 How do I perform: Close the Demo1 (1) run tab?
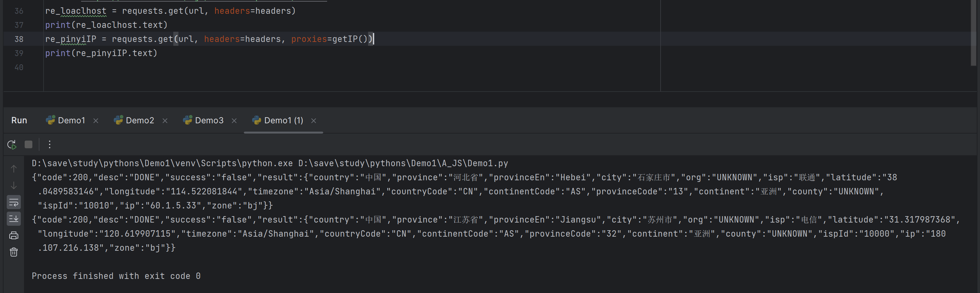point(314,121)
